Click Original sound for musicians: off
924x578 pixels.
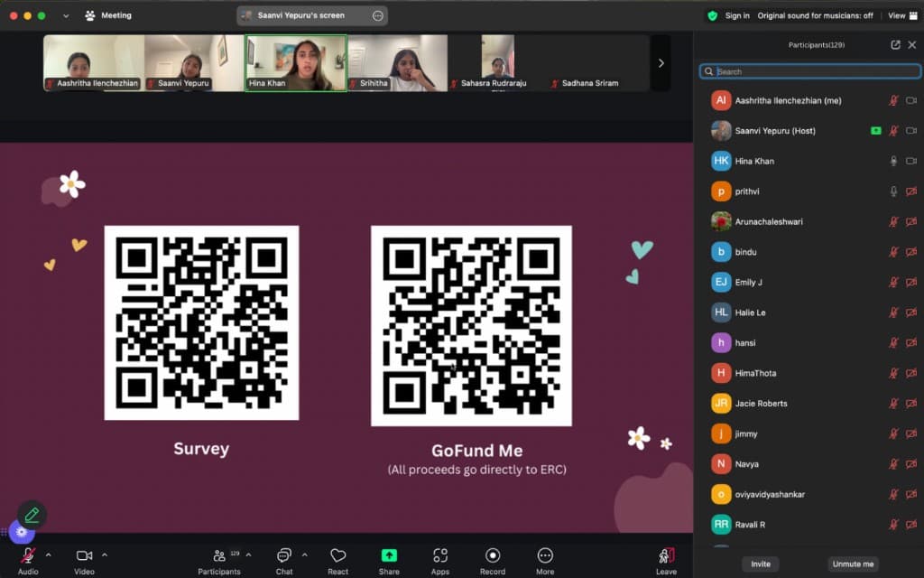pyautogui.click(x=815, y=16)
